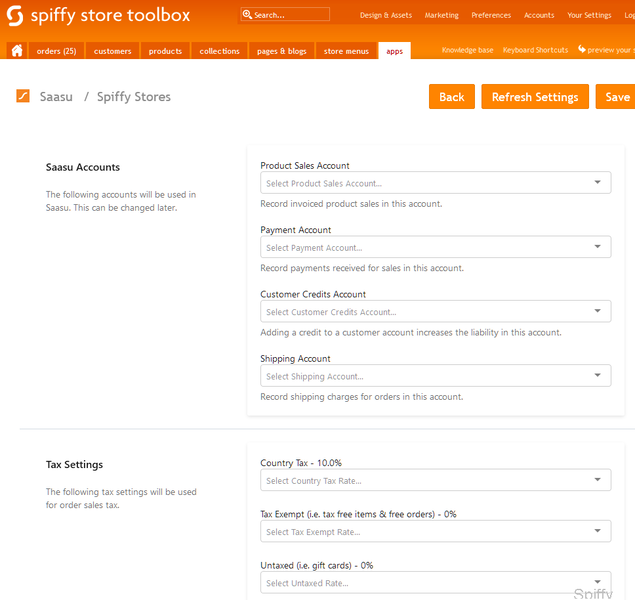Click the preview your store icon
The image size is (635, 600).
pos(582,50)
